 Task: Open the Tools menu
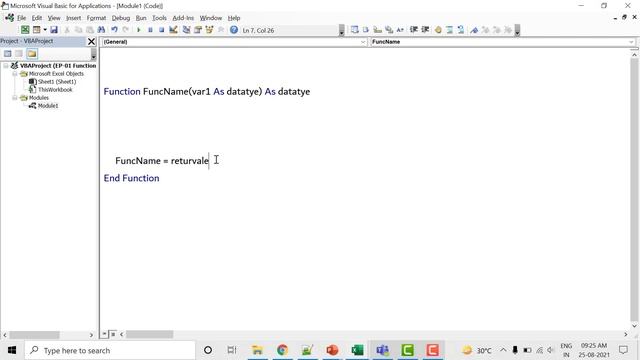(x=159, y=18)
